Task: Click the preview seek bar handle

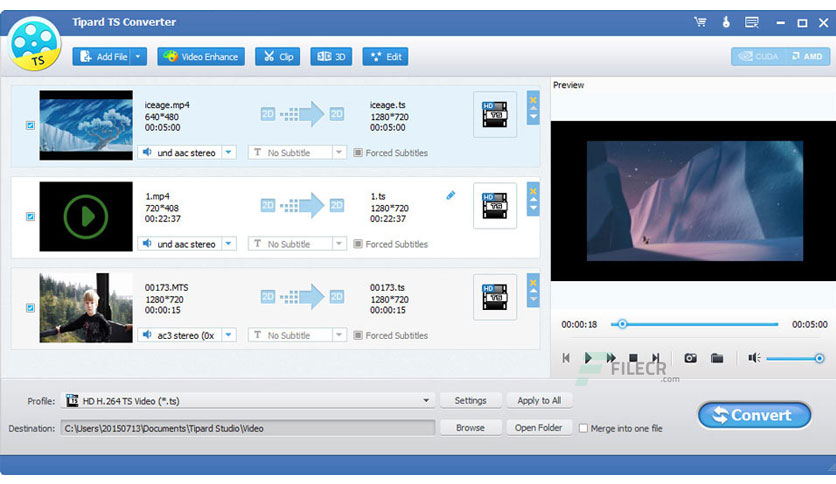Action: (622, 324)
